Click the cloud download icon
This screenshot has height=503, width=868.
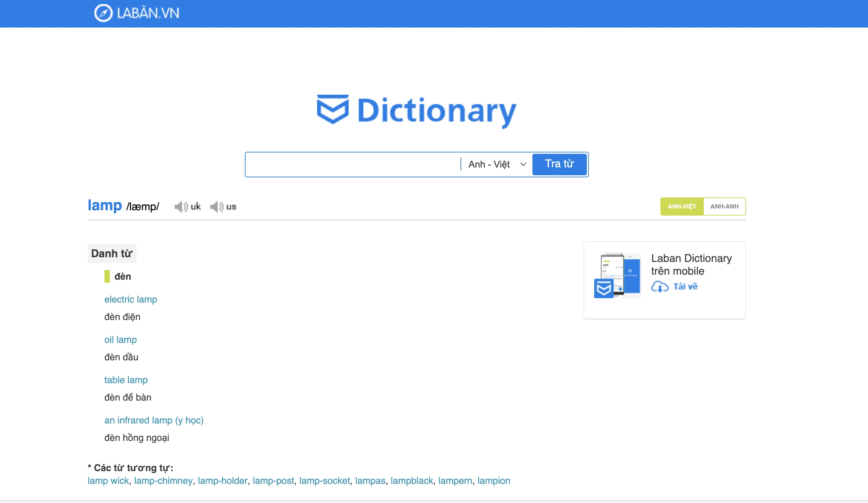660,286
